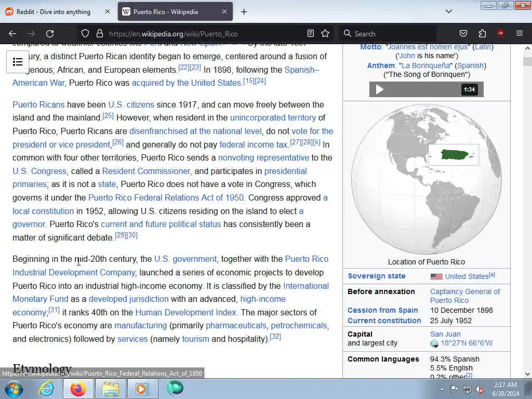Click the padlock site security icon
Image resolution: width=532 pixels, height=399 pixels.
[x=99, y=33]
